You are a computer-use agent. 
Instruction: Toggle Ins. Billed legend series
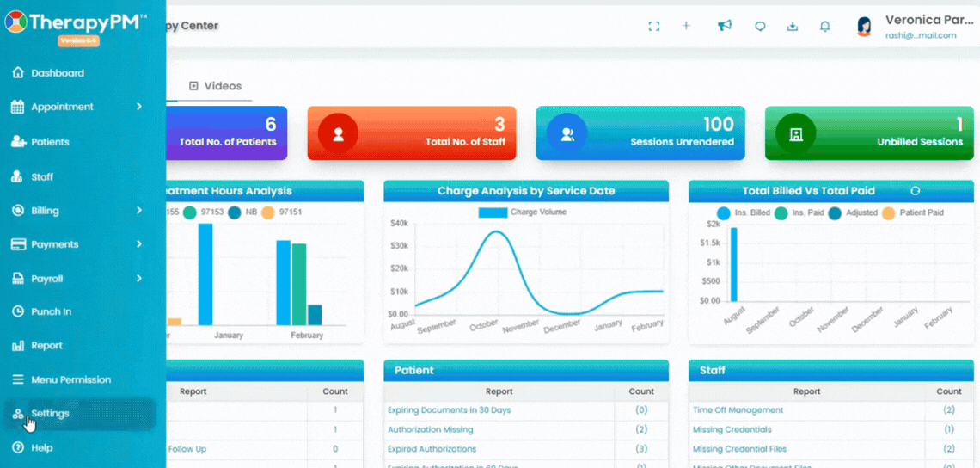click(744, 212)
